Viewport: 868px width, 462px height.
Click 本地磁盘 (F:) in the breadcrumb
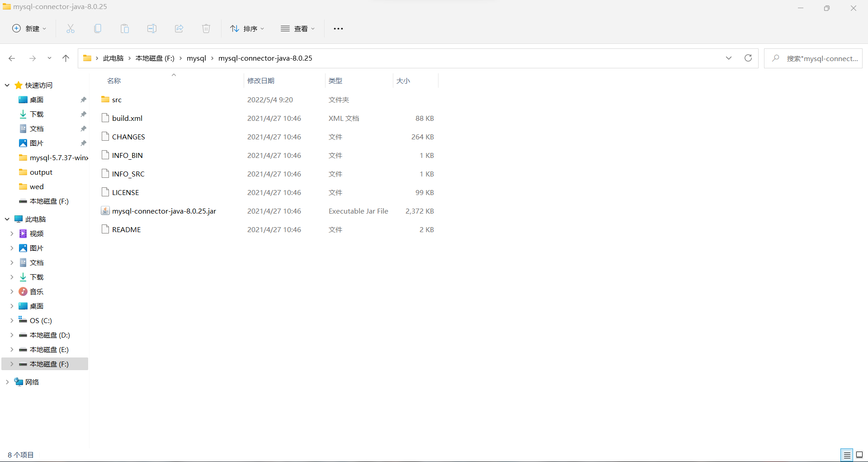155,58
